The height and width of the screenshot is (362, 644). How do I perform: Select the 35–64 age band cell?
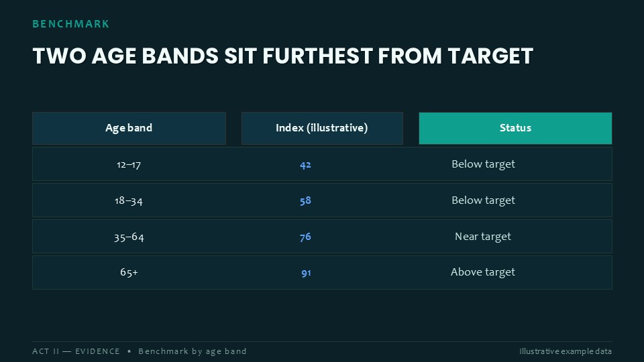coord(129,237)
